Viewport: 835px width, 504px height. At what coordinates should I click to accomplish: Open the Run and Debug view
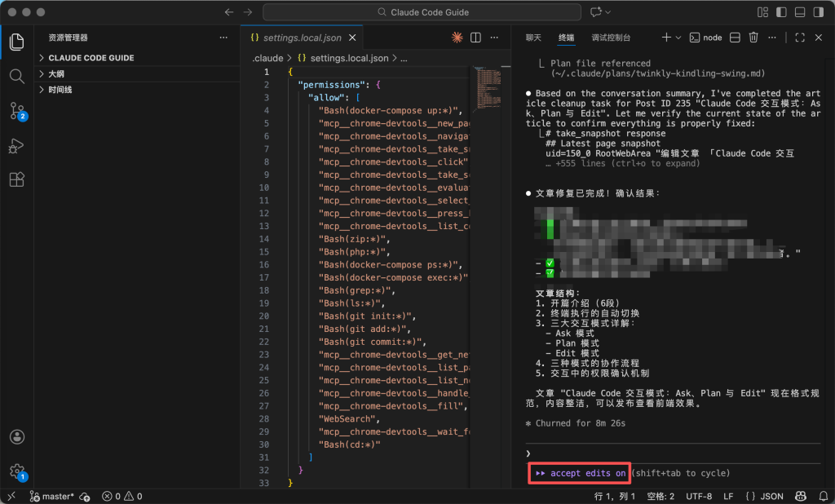pos(16,146)
